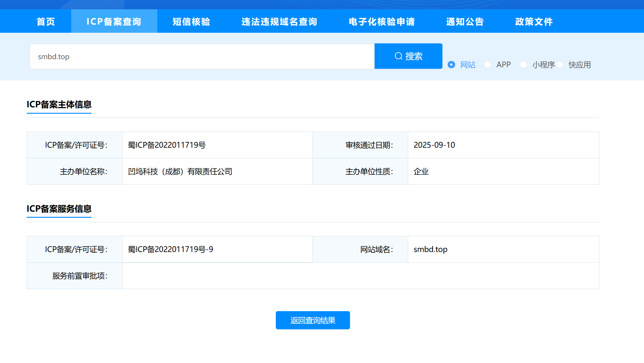Switch to ICP备案查询 tab
This screenshot has height=363, width=644.
(114, 22)
